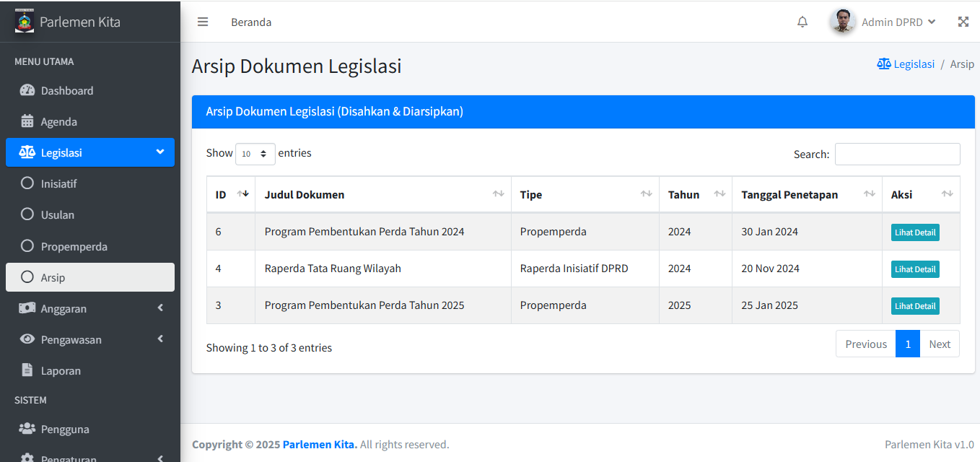
Task: Select the Propemperda submenu item
Action: pyautogui.click(x=74, y=247)
